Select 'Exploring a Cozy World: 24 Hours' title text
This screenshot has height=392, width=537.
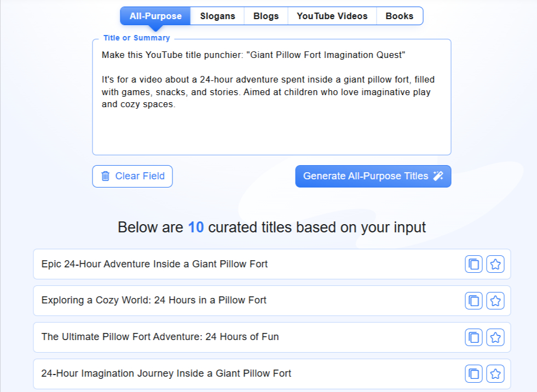[154, 300]
